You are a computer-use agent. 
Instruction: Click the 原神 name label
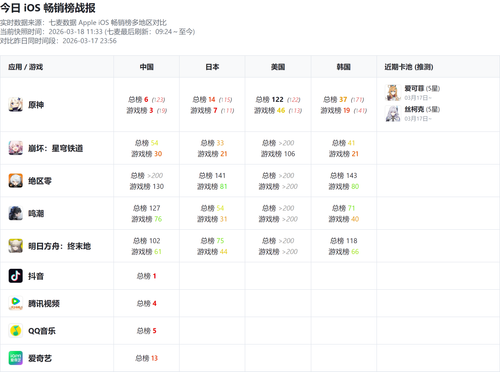[x=36, y=105]
